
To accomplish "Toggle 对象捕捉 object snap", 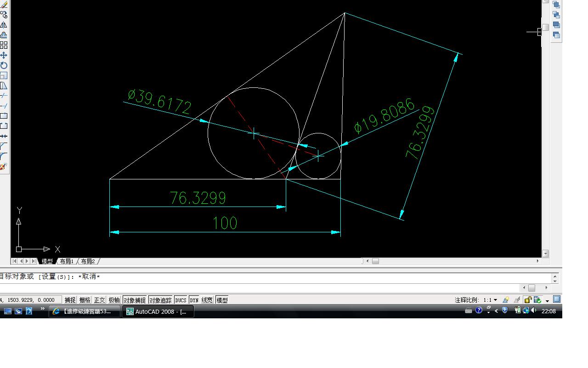I will click(135, 300).
